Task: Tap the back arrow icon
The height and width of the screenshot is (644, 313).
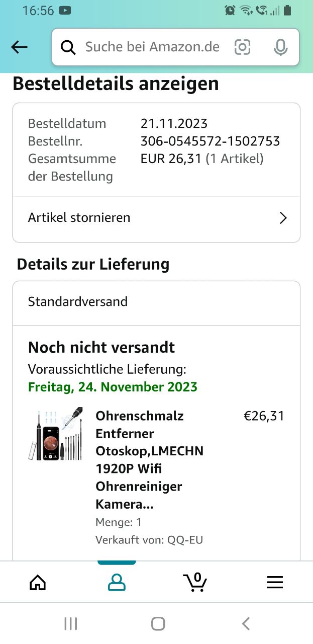Action: point(19,47)
